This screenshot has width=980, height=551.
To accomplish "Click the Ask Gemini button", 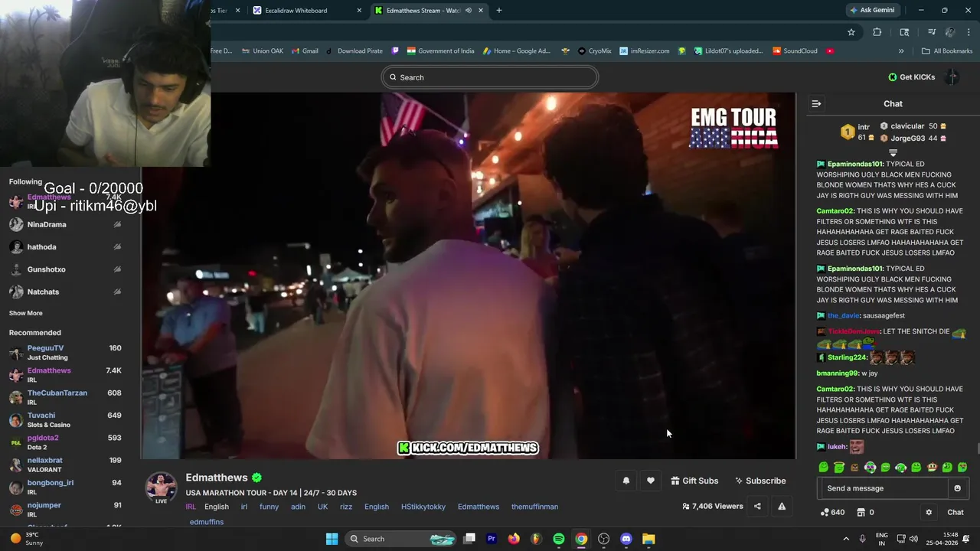I will point(871,11).
